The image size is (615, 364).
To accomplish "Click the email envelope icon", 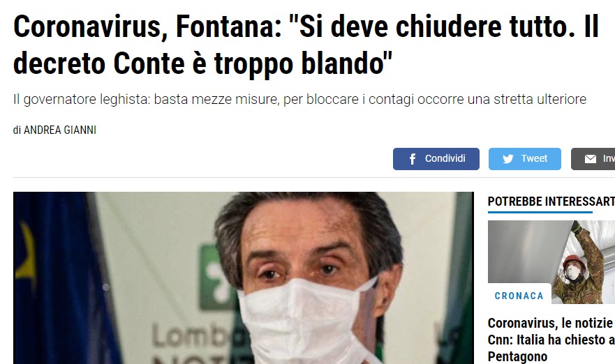I will (591, 159).
